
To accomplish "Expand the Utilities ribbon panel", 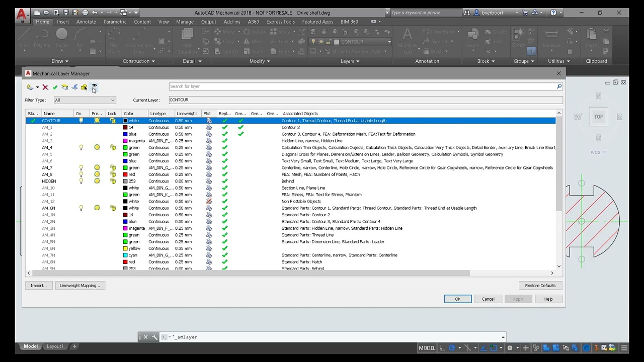I will tap(559, 61).
